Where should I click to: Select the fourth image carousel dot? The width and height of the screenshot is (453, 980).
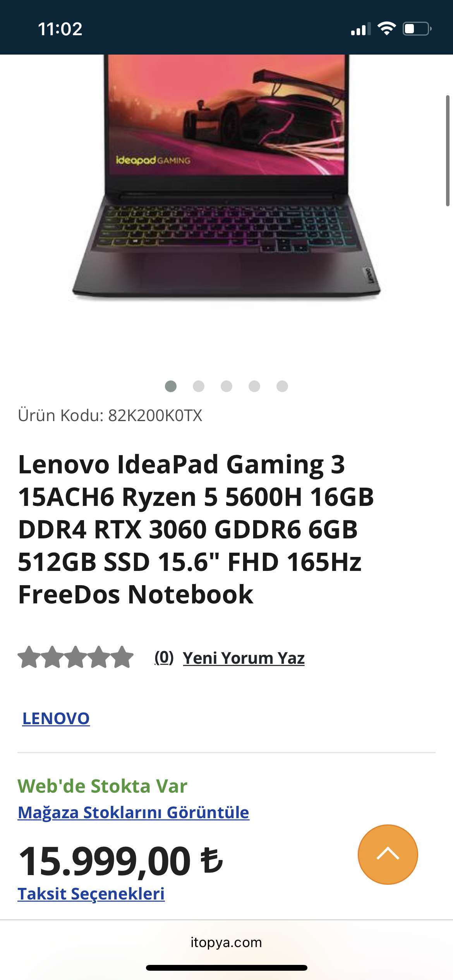[x=254, y=386]
